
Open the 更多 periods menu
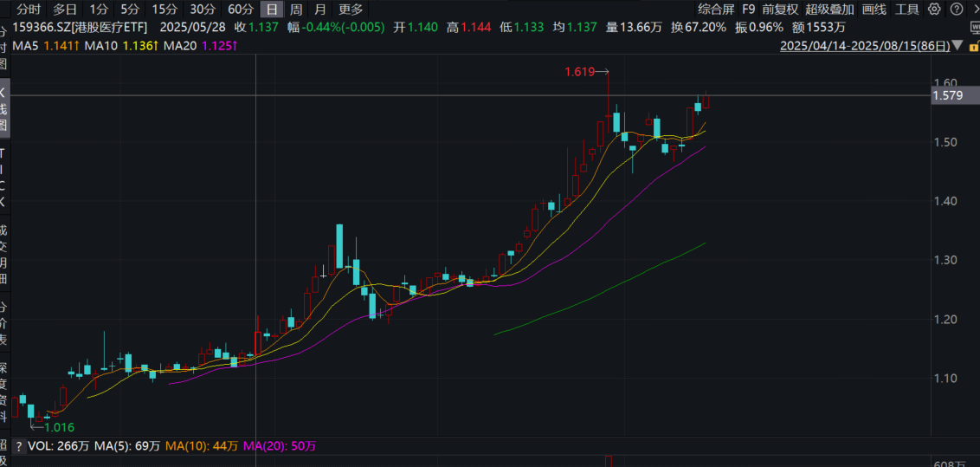point(350,9)
